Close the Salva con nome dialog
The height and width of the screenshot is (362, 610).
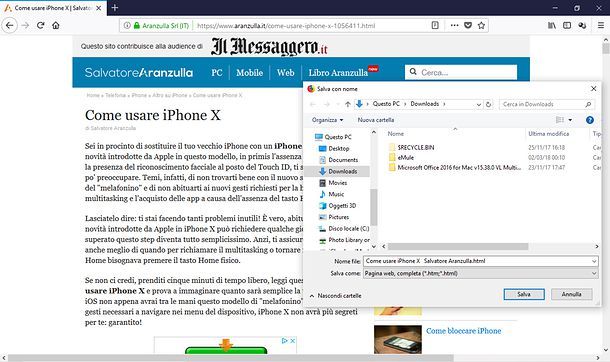tap(593, 89)
